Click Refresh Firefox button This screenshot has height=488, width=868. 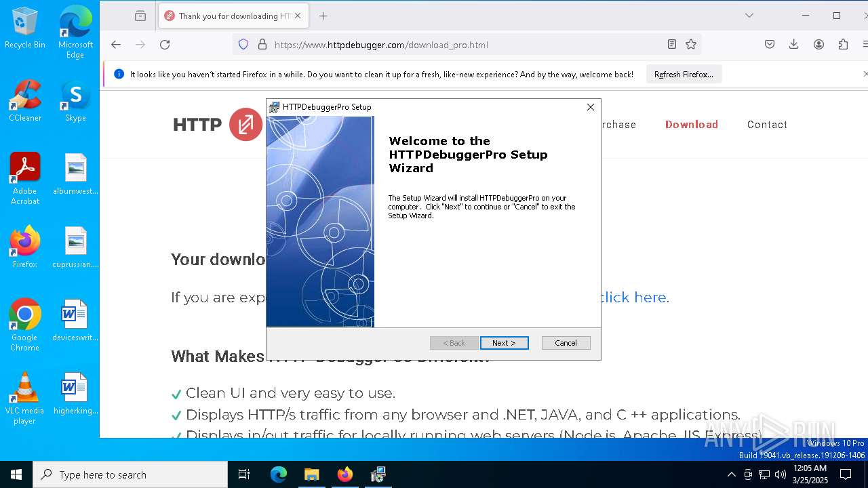[x=684, y=75]
